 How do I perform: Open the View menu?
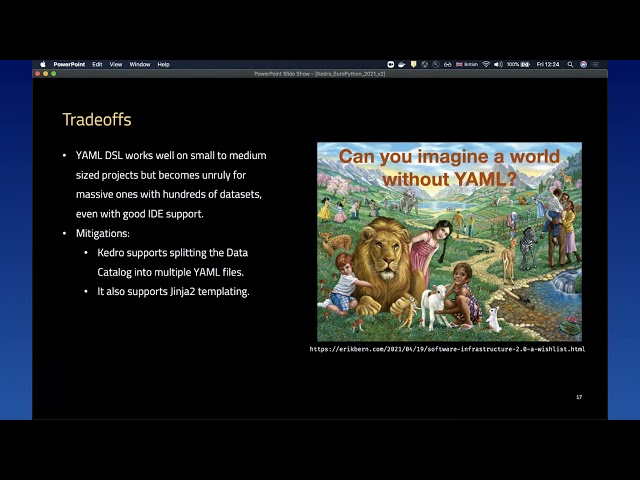click(116, 64)
